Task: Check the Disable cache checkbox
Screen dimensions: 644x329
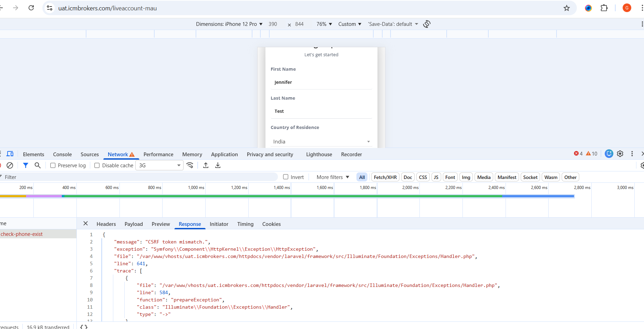Action: pyautogui.click(x=97, y=166)
